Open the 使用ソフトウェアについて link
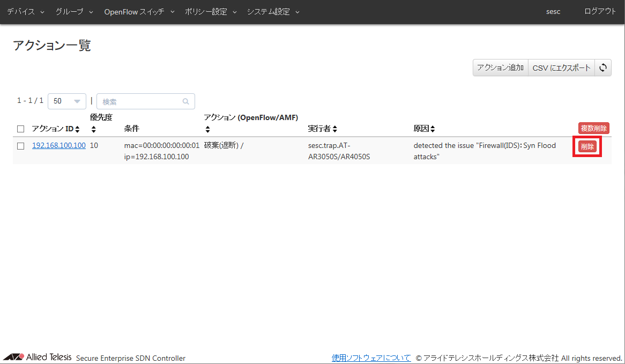Image resolution: width=625 pixels, height=364 pixels. pos(371,358)
